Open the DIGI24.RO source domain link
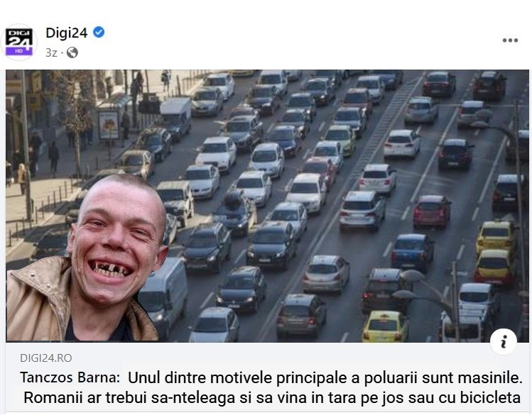 coord(45,358)
